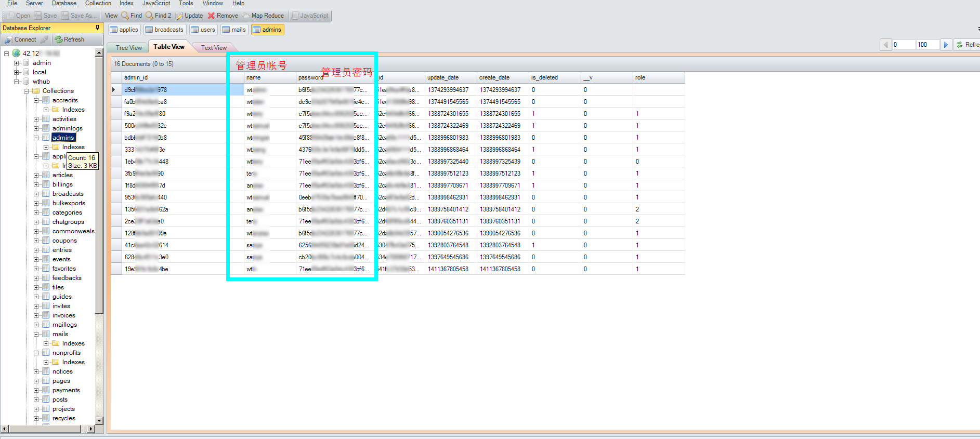Click the wthub database icon
Screen dimensions: 980x439
click(26, 82)
